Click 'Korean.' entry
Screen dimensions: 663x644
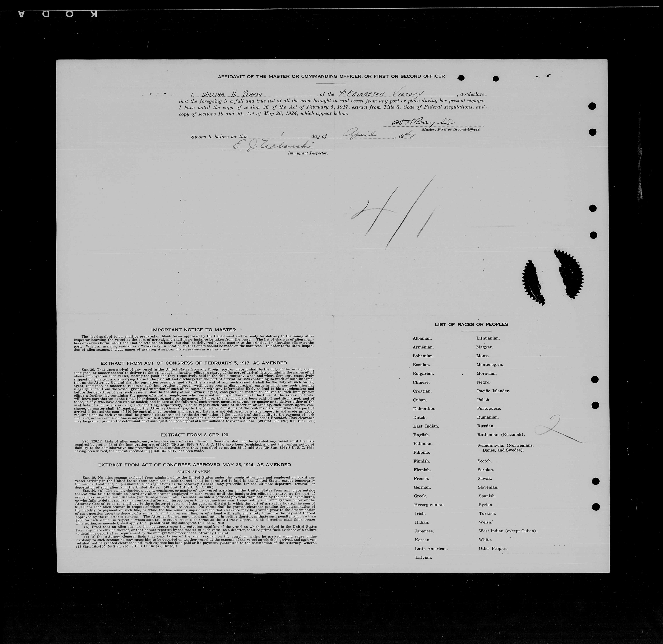tap(422, 540)
